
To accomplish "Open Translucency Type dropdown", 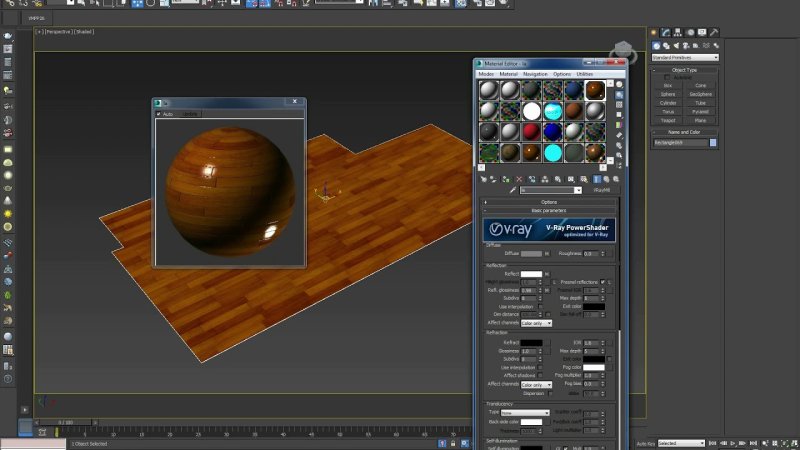I will click(524, 412).
